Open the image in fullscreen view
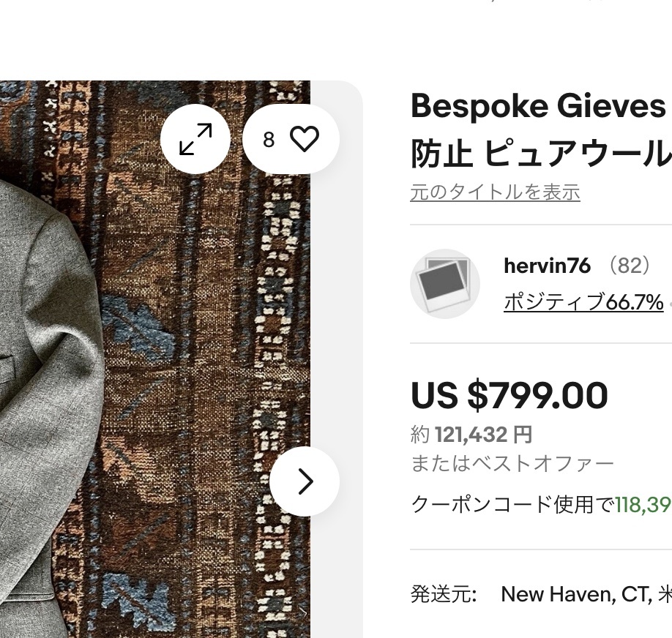This screenshot has height=638, width=672. tap(195, 139)
